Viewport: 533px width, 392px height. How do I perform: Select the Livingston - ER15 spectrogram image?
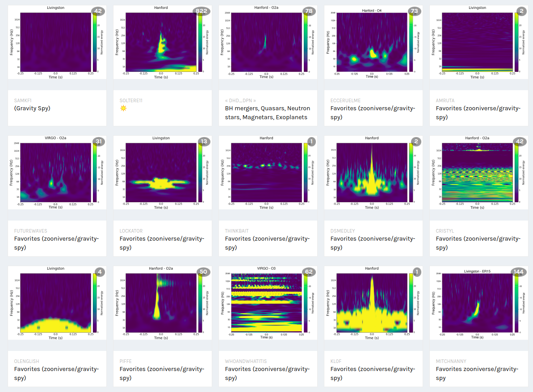pyautogui.click(x=477, y=303)
